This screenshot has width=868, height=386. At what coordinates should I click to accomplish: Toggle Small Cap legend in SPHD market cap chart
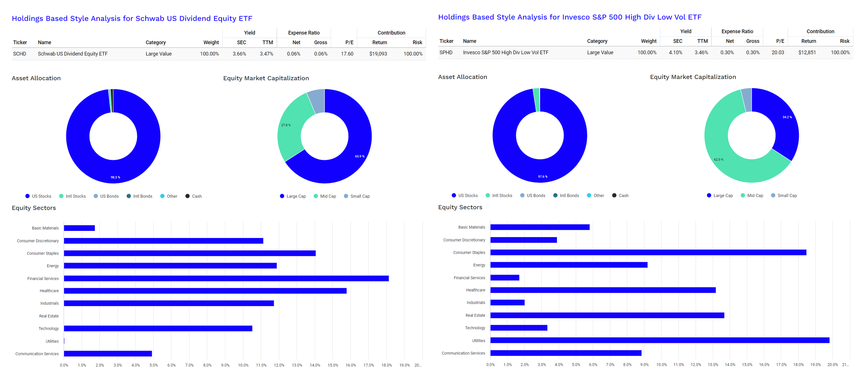(784, 196)
